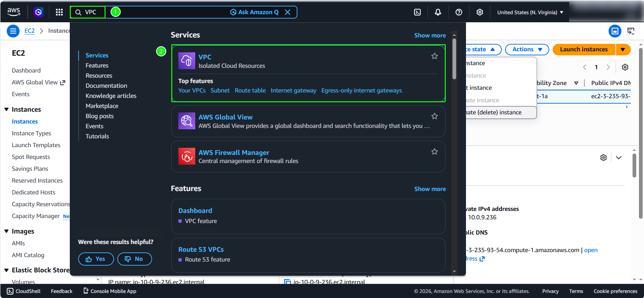Screen dimensions: 644x298
Task: Show more Services results
Action: pyautogui.click(x=430, y=35)
